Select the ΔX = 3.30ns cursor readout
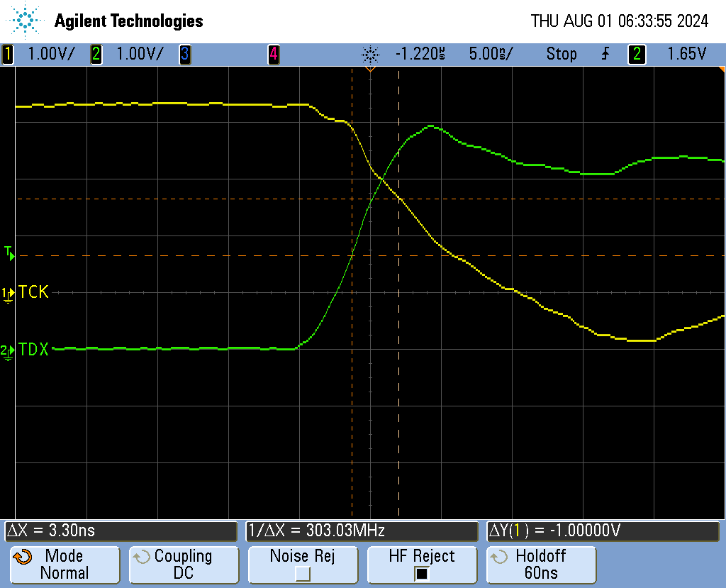Viewport: 726px width, 588px height. point(121,531)
